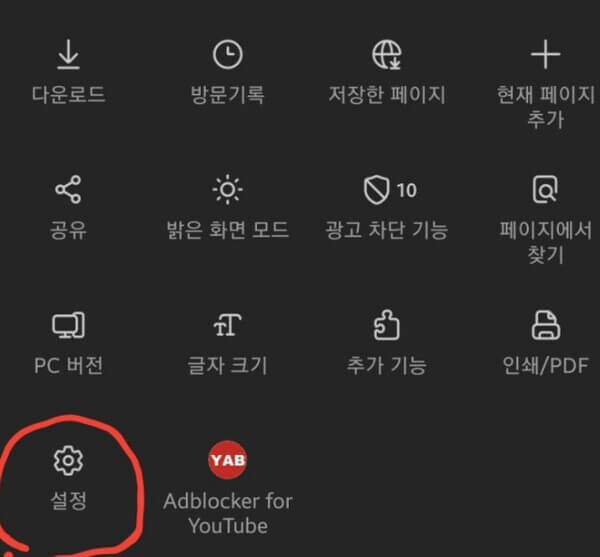Click the ad block count badge 10

pos(407,190)
